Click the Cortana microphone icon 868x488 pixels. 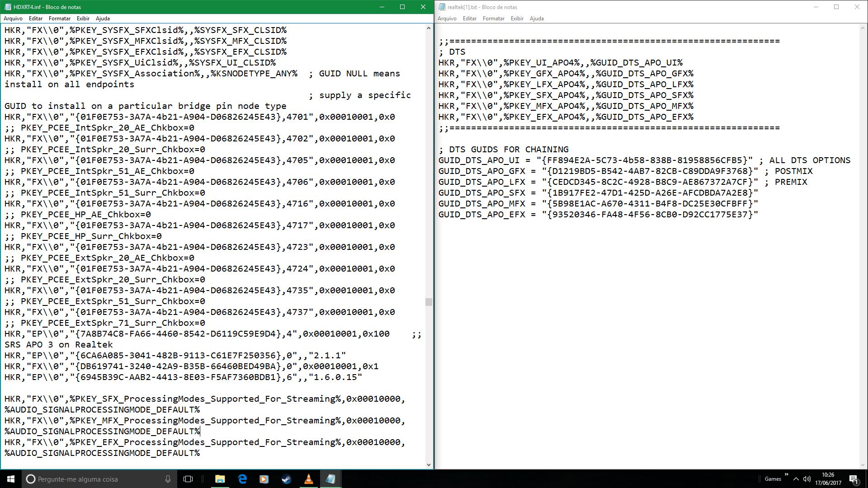[168, 479]
